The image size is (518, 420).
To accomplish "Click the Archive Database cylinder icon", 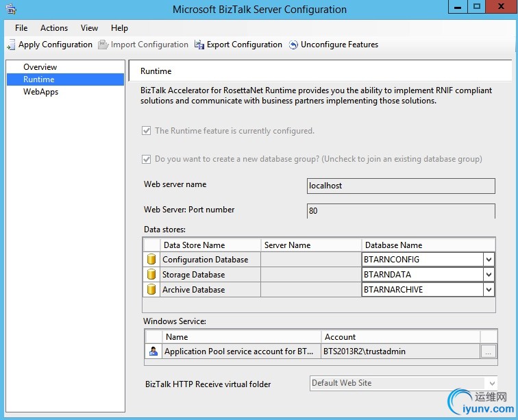I will click(151, 289).
